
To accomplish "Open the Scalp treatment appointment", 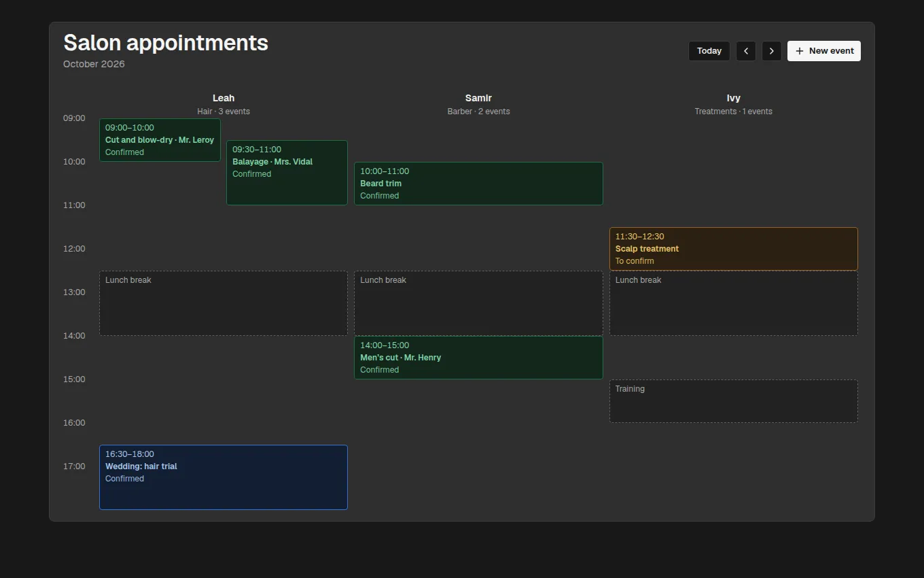I will pyautogui.click(x=734, y=249).
